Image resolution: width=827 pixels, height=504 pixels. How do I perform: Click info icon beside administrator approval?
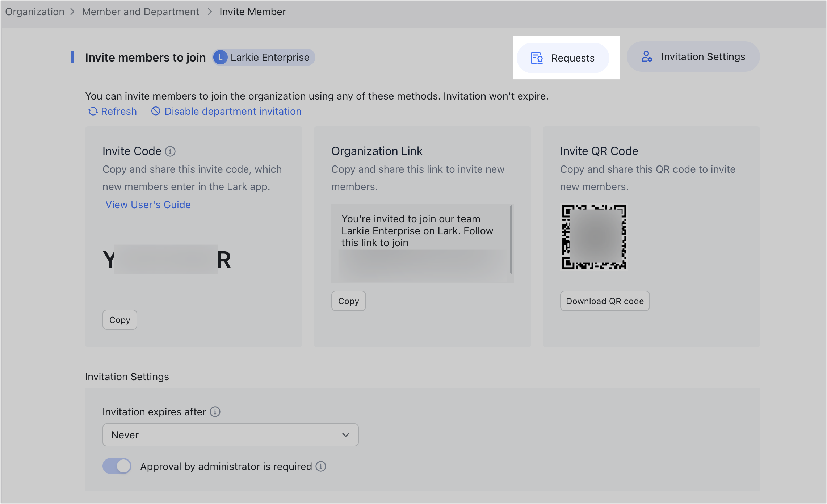[x=321, y=466]
